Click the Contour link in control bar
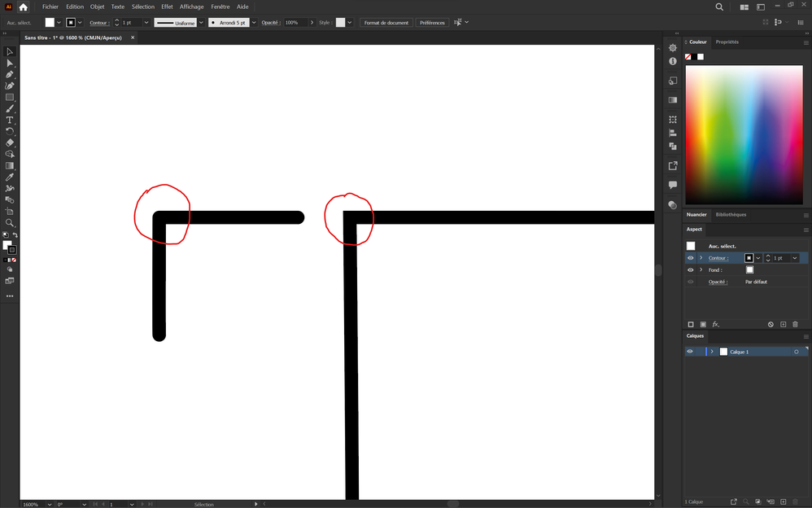 coord(99,23)
